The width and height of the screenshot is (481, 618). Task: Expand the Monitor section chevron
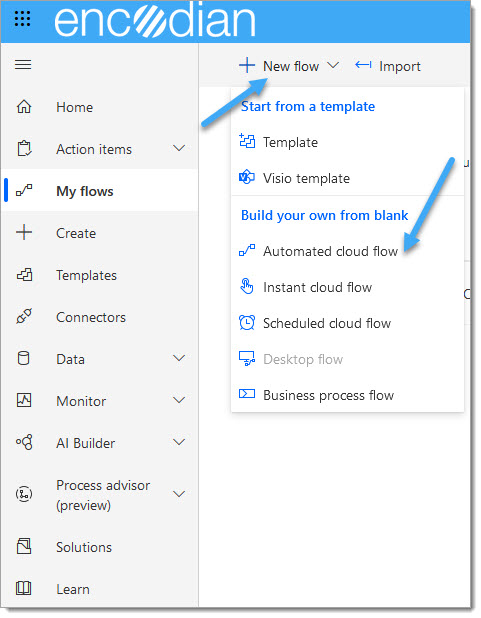(179, 400)
